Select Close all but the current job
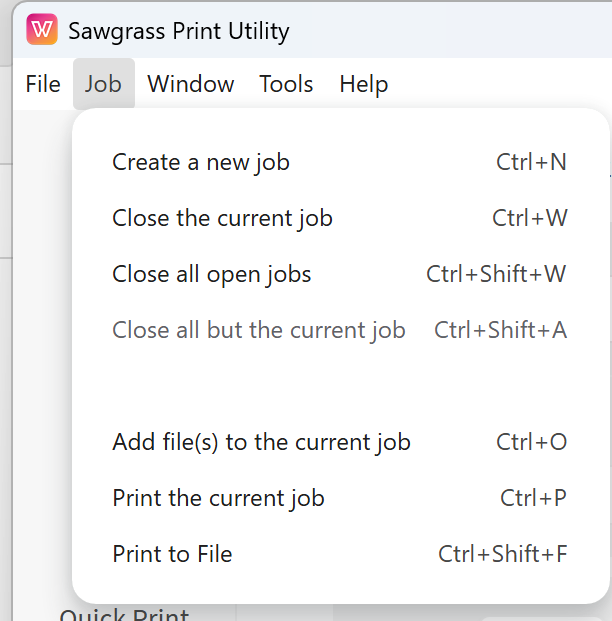 340,330
